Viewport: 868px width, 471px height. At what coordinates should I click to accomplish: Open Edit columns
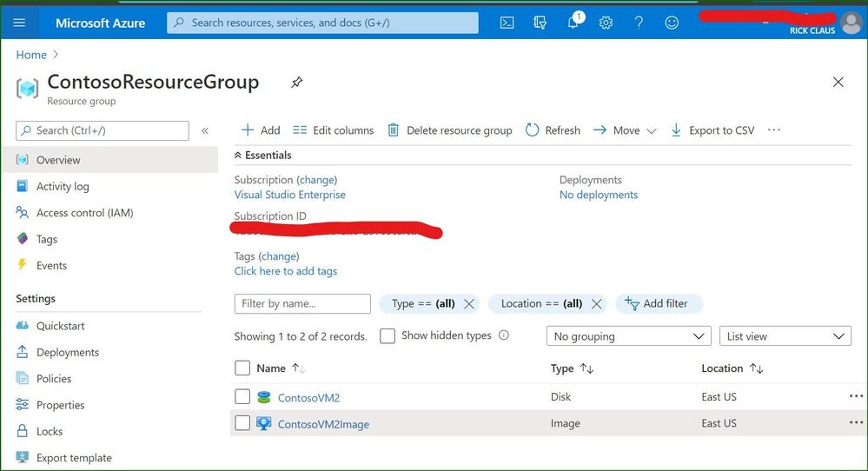334,130
